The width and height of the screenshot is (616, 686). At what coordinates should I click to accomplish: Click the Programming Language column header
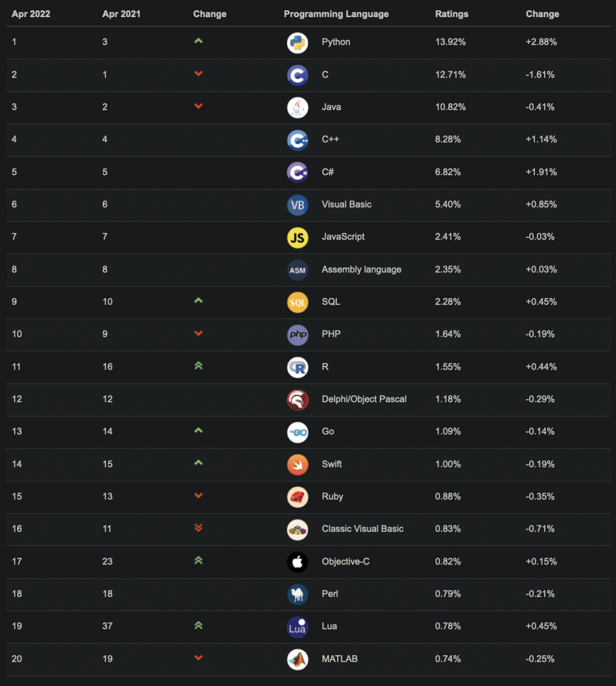(336, 14)
